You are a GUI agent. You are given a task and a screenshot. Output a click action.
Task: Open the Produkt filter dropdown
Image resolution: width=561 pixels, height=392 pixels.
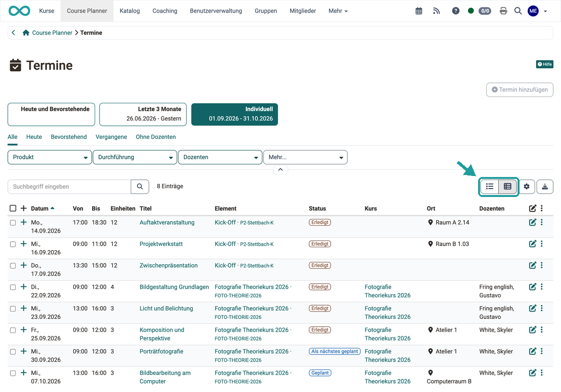50,157
